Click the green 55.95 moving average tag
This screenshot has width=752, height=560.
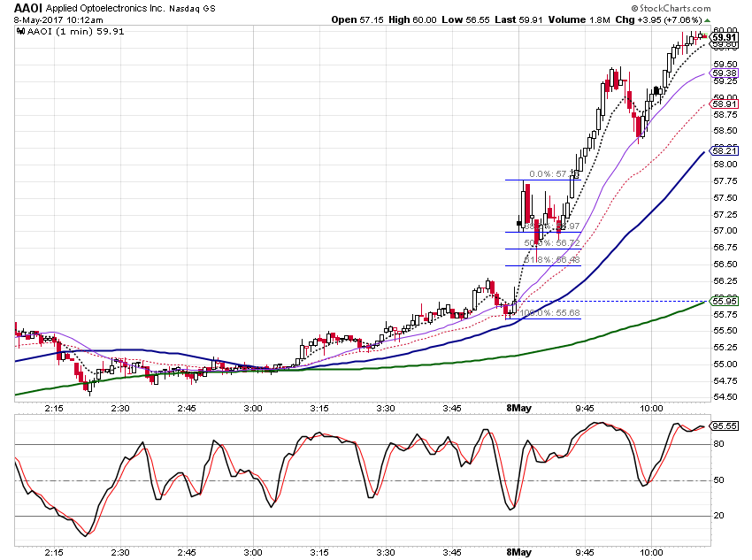pyautogui.click(x=725, y=301)
